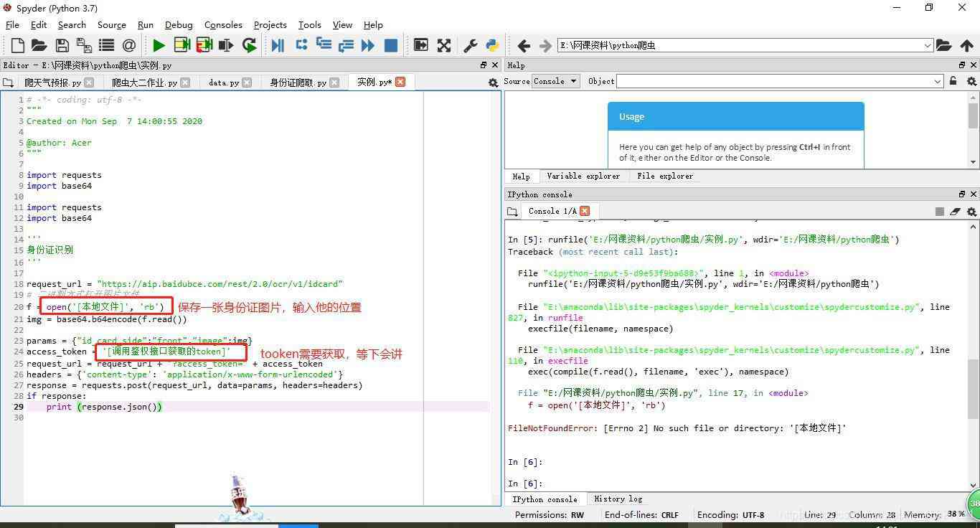Viewport: 980px width, 528px height.
Task: Run the file with green play button
Action: pyautogui.click(x=159, y=45)
